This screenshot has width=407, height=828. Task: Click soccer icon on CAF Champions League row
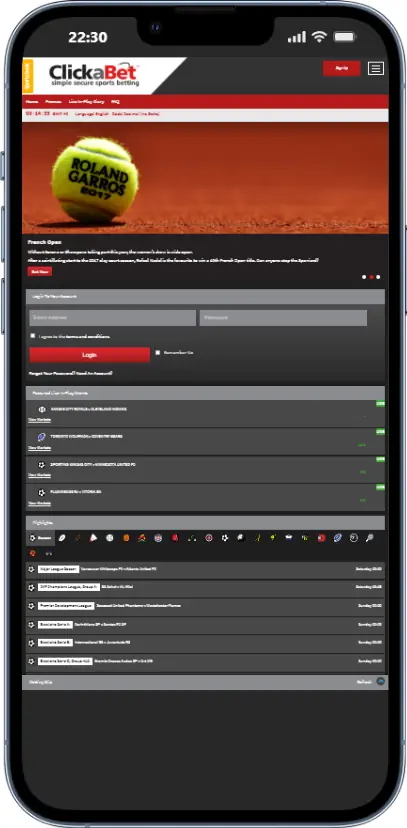pyautogui.click(x=32, y=588)
